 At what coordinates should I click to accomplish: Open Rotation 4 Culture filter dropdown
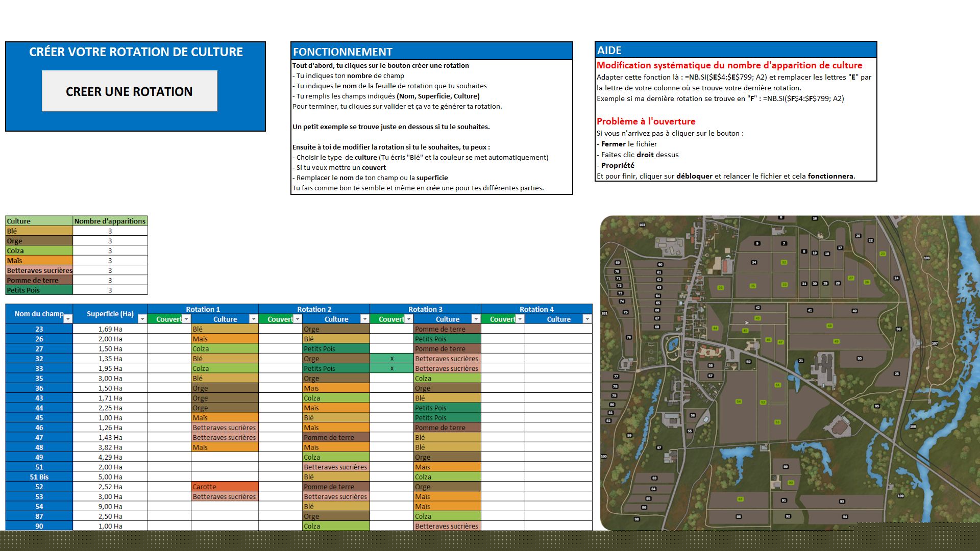pyautogui.click(x=587, y=319)
